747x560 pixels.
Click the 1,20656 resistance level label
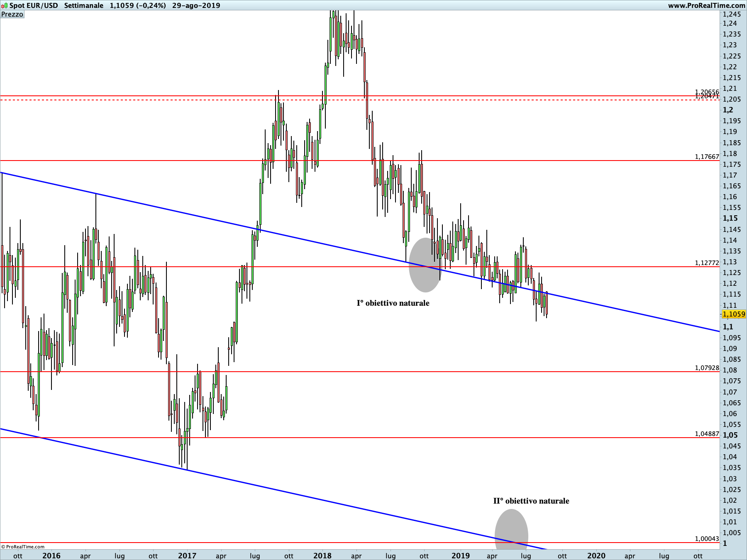pos(707,92)
